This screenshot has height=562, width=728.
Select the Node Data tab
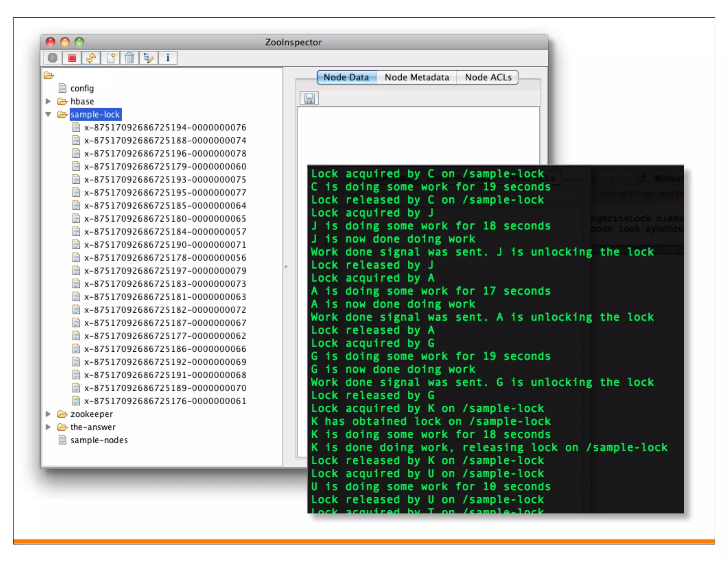(x=346, y=77)
